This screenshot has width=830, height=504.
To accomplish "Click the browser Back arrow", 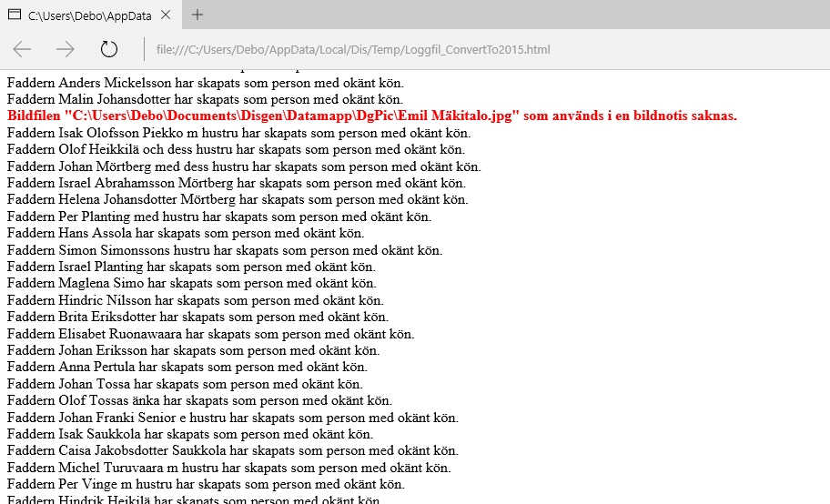I will coord(22,49).
